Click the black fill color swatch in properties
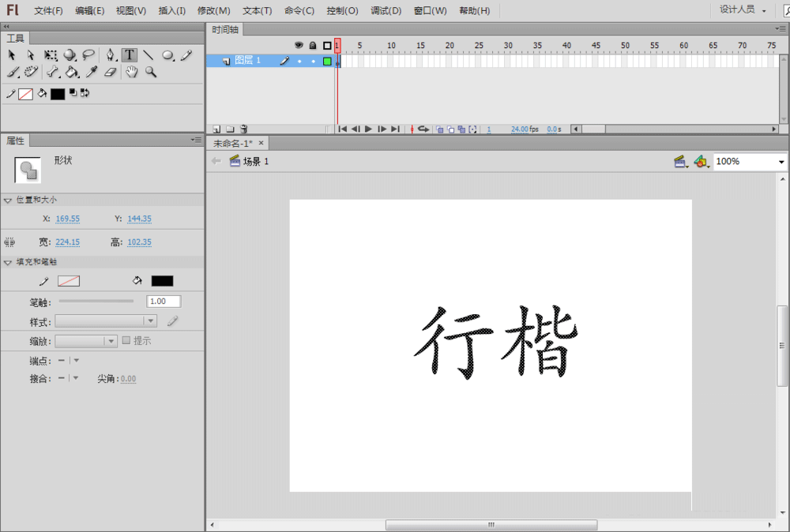790x532 pixels. point(162,281)
